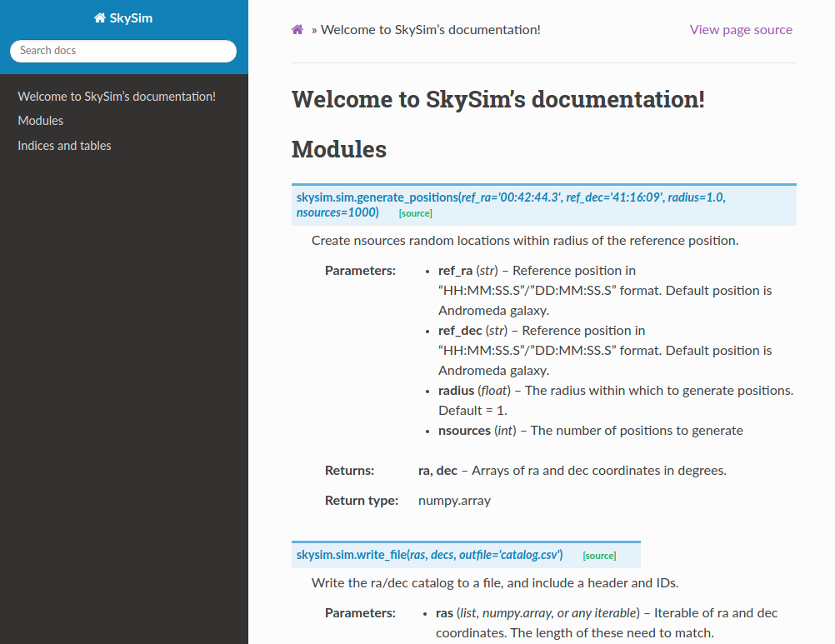Image resolution: width=835 pixels, height=644 pixels.
Task: View source of write_file function
Action: 599,554
